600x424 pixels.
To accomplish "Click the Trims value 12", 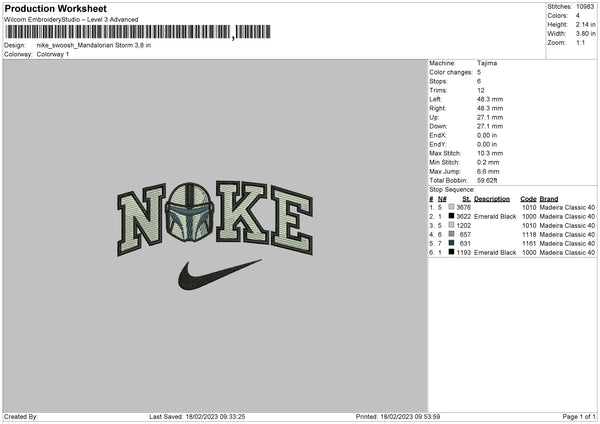I will pos(481,90).
